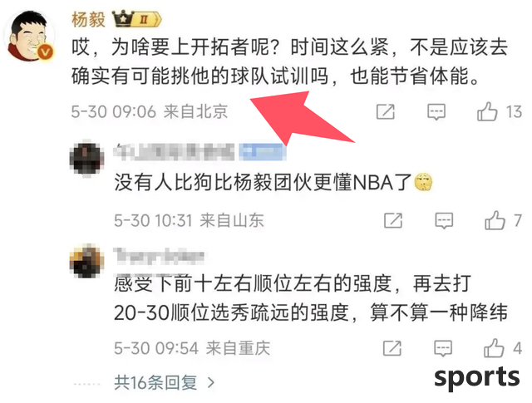The image size is (532, 403).
Task: Share 杨毅's comment via the share icon
Action: (x=386, y=111)
